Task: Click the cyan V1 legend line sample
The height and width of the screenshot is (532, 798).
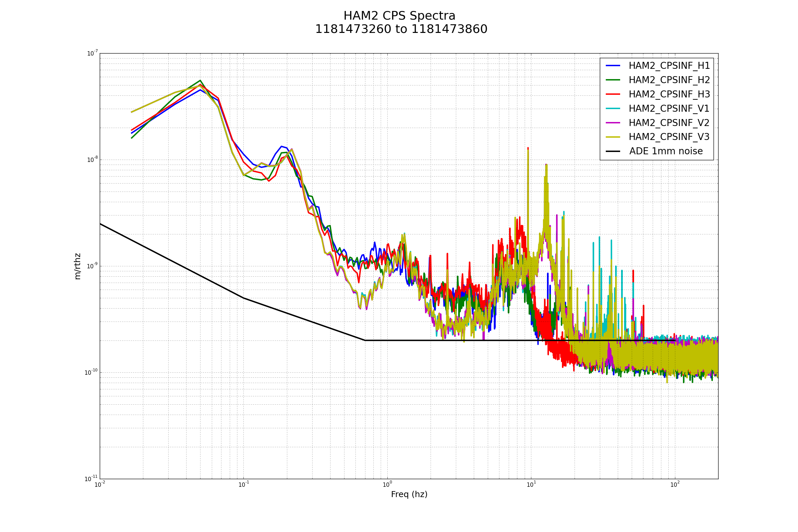Action: 613,109
